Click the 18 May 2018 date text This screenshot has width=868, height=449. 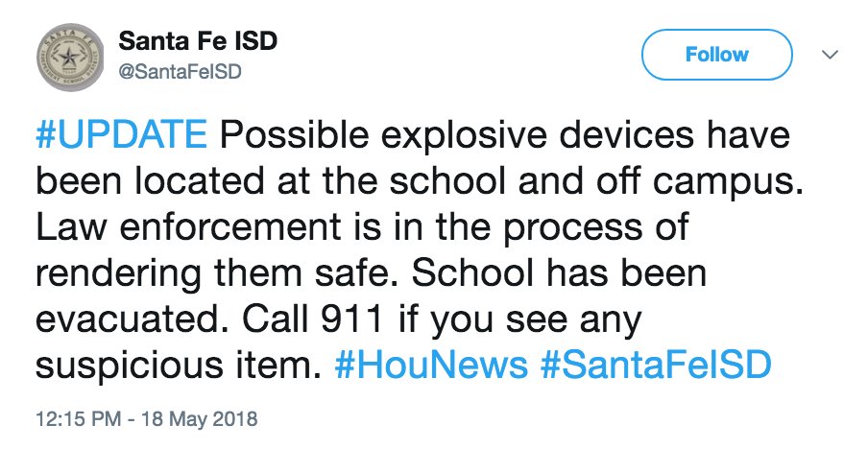click(200, 418)
